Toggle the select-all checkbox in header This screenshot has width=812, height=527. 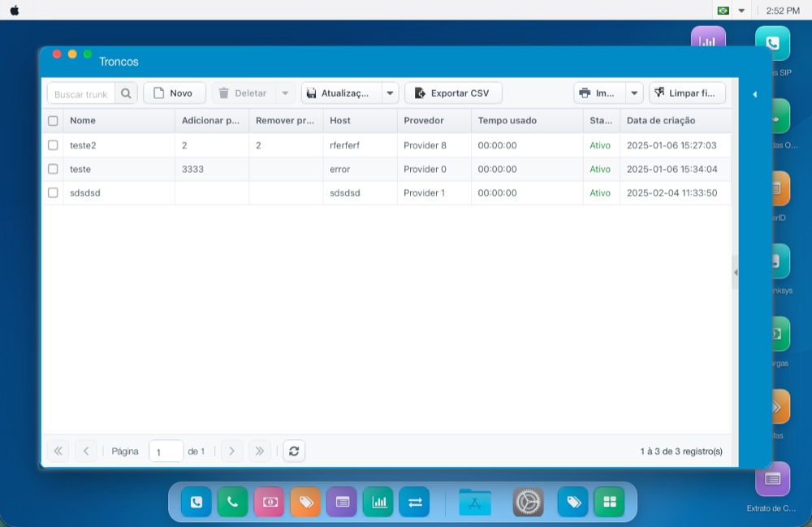(x=53, y=121)
